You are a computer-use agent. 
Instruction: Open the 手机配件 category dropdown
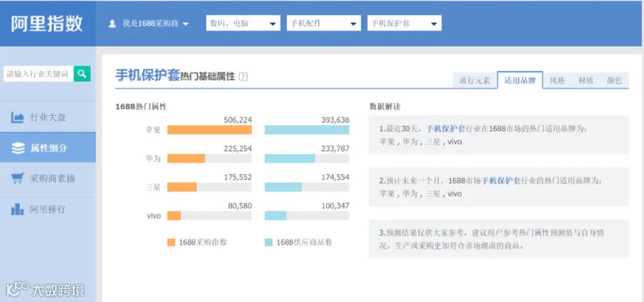(323, 24)
